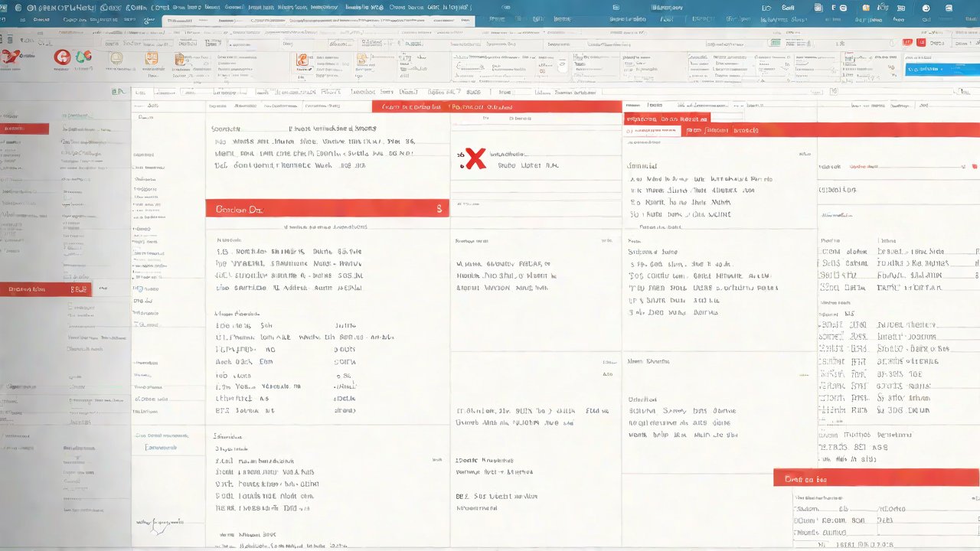The image size is (980, 551).
Task: Click the blue link text in lower list column
Action: click(161, 446)
